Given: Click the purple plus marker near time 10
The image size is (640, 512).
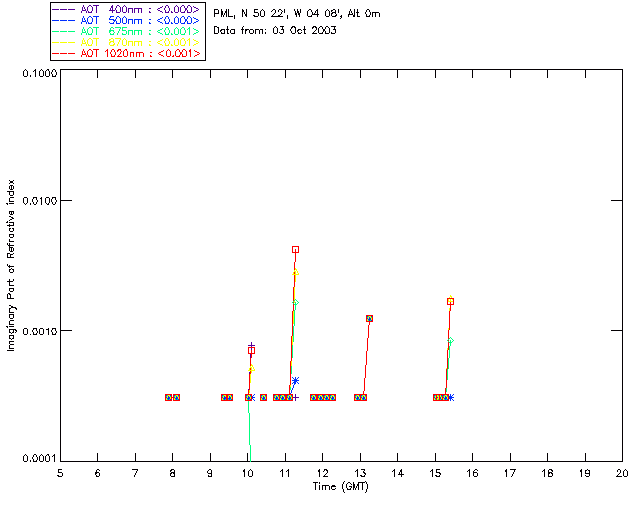Looking at the screenshot, I should (x=251, y=346).
